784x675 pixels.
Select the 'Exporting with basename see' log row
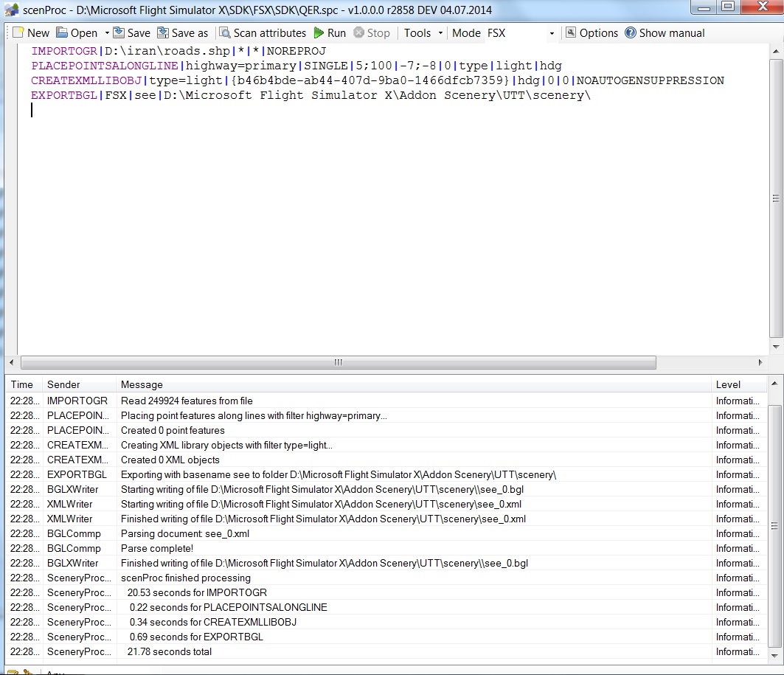[x=386, y=474]
